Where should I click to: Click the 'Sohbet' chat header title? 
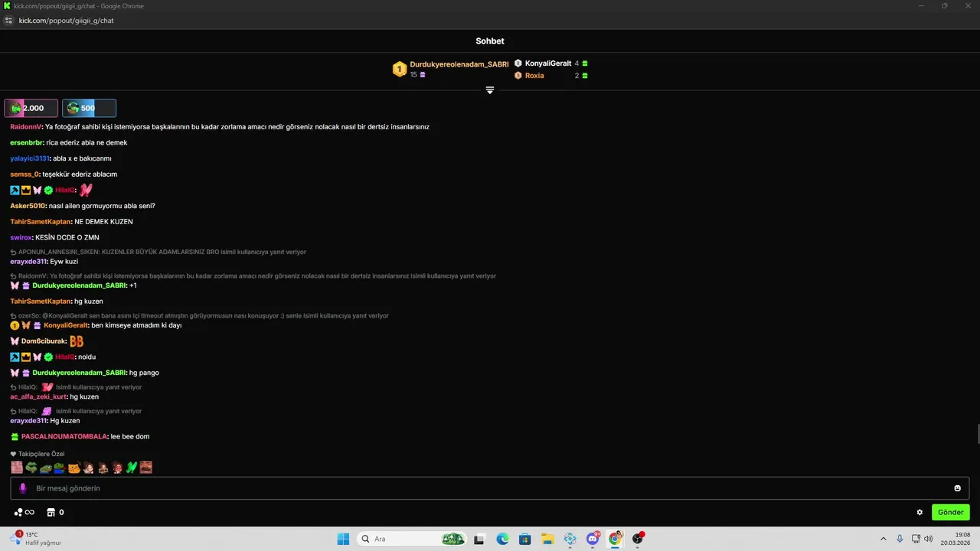[x=490, y=41]
